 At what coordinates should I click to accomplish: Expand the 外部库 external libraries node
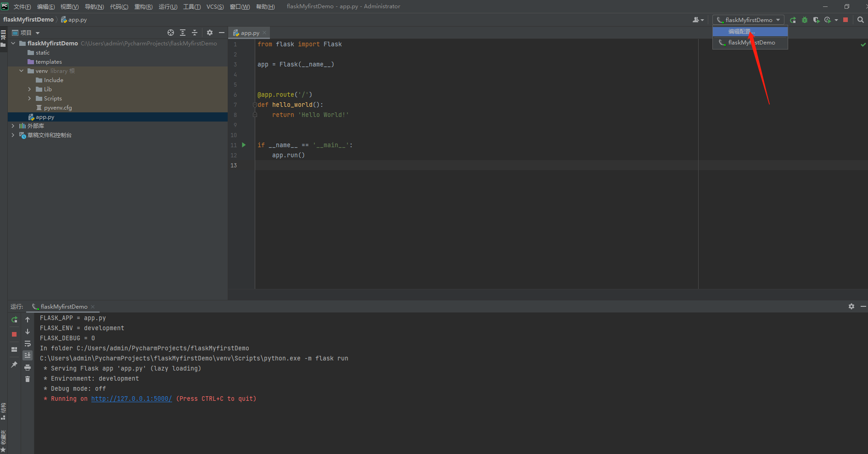click(x=13, y=126)
